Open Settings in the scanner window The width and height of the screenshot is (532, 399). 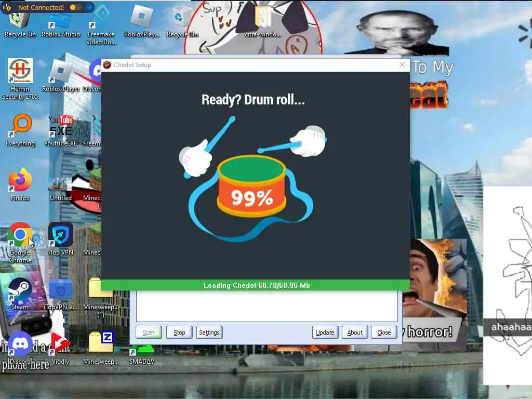pyautogui.click(x=209, y=332)
